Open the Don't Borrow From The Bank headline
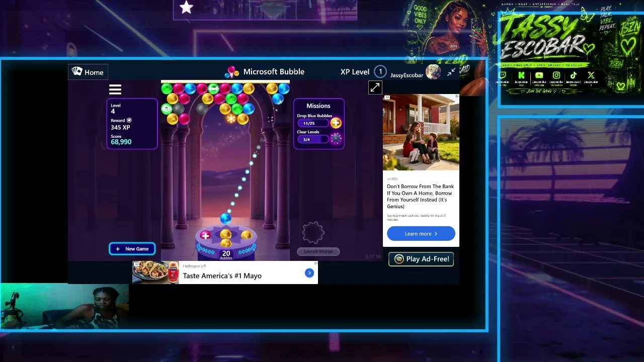This screenshot has width=644, height=362. click(x=421, y=196)
